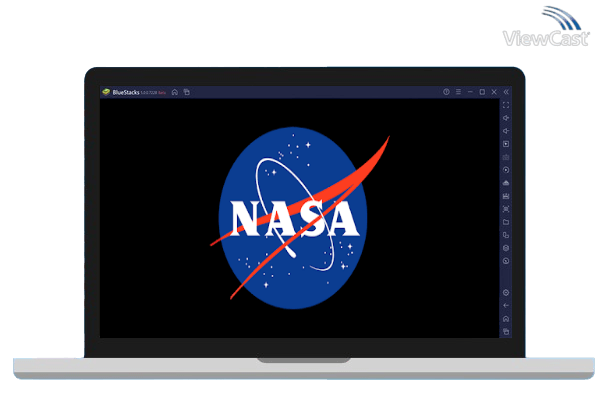Click the install APK icon in sidebar

tap(506, 183)
